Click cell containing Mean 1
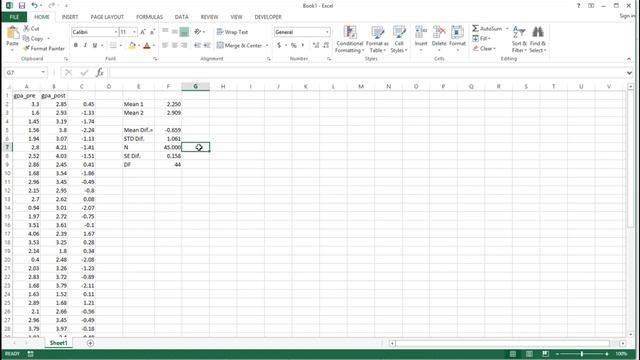Image resolution: width=640 pixels, height=360 pixels. click(139, 104)
